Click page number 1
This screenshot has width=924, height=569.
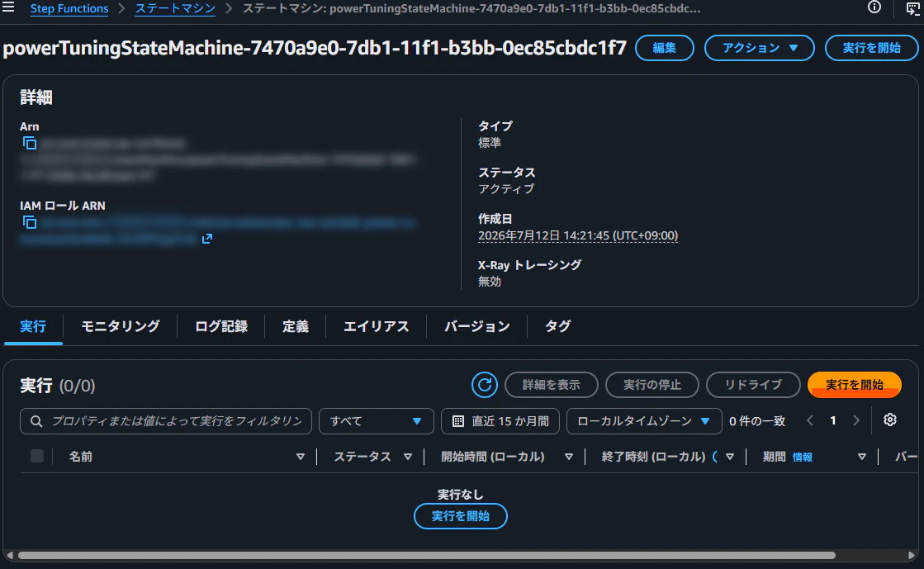833,420
